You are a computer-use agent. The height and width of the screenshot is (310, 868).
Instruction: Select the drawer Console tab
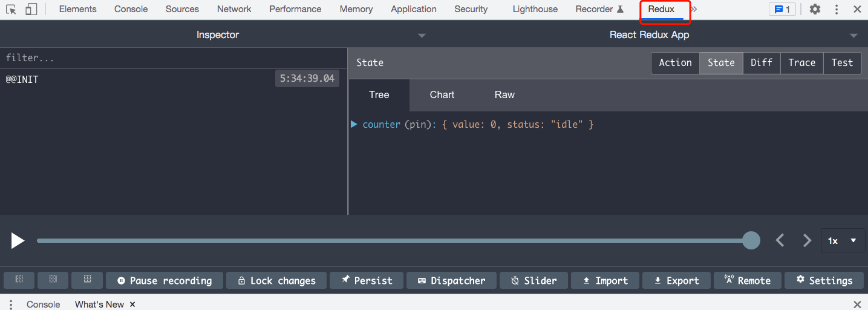pyautogui.click(x=43, y=304)
